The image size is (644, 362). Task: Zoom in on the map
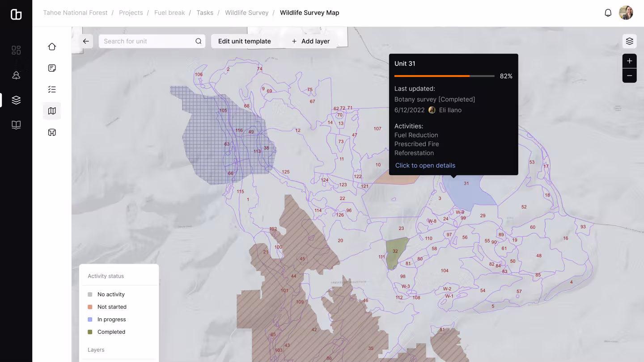coord(629,61)
